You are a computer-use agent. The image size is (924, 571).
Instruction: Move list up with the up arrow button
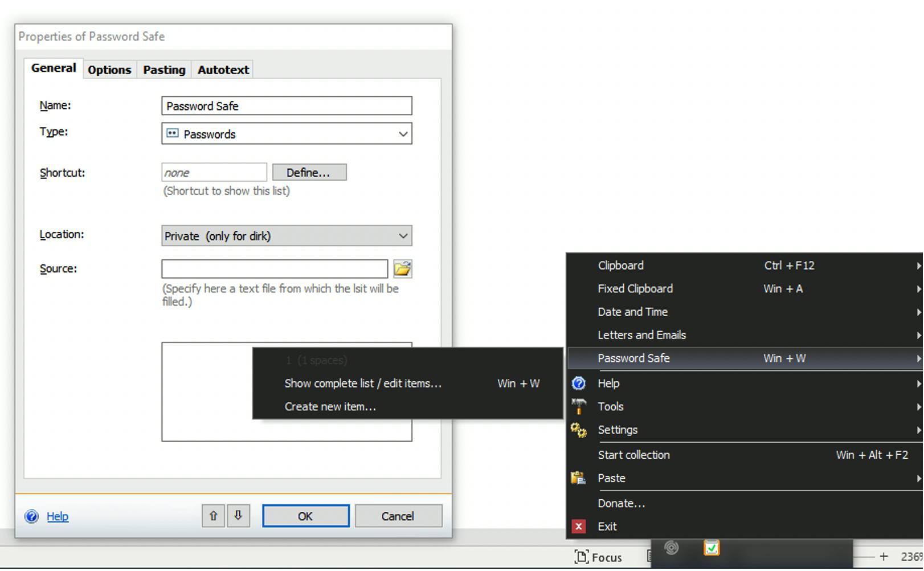coord(213,516)
